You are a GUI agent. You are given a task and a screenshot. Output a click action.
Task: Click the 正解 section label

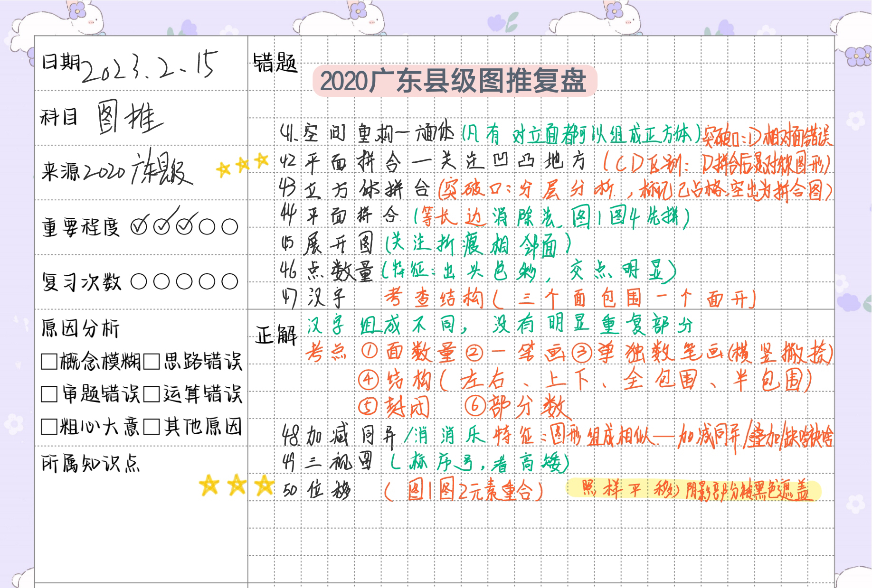[276, 335]
